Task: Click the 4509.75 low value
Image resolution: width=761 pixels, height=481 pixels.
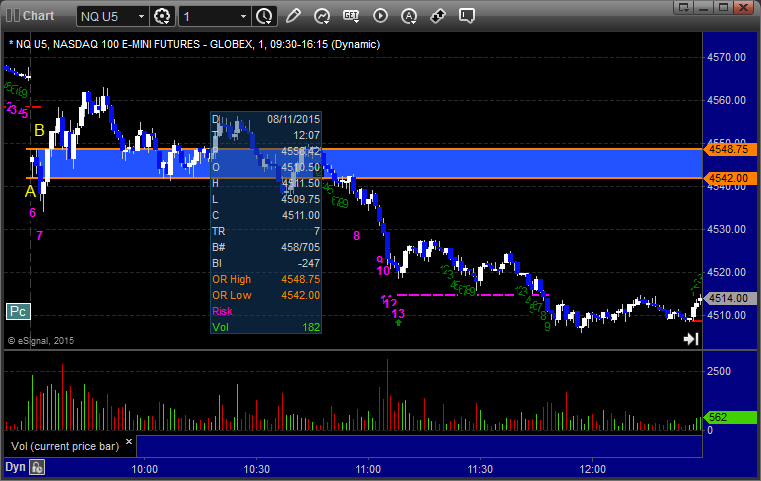Action: point(301,199)
